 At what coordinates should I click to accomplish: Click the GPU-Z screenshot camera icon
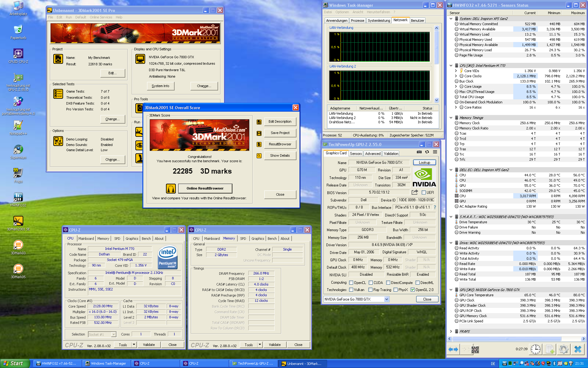419,152
